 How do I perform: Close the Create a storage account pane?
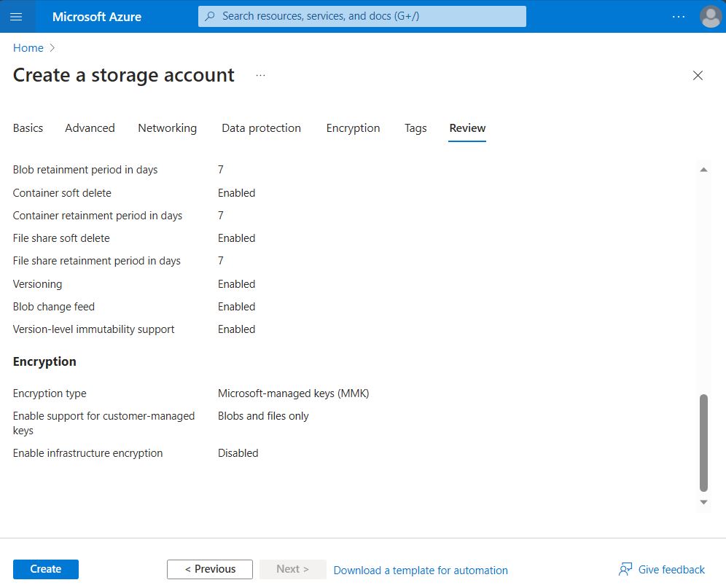coord(698,76)
